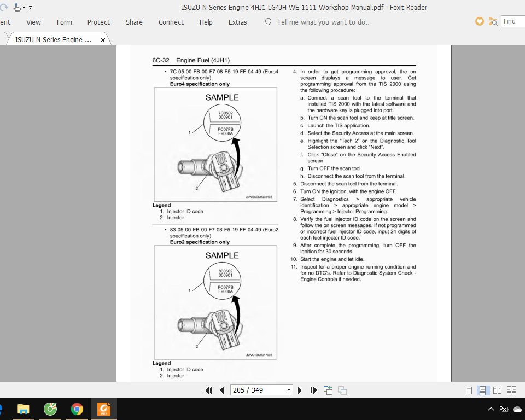
Task: Open the View menu
Action: 33,22
